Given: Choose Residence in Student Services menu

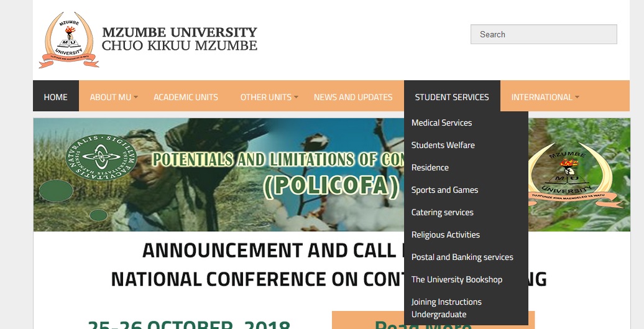Looking at the screenshot, I should [x=430, y=168].
